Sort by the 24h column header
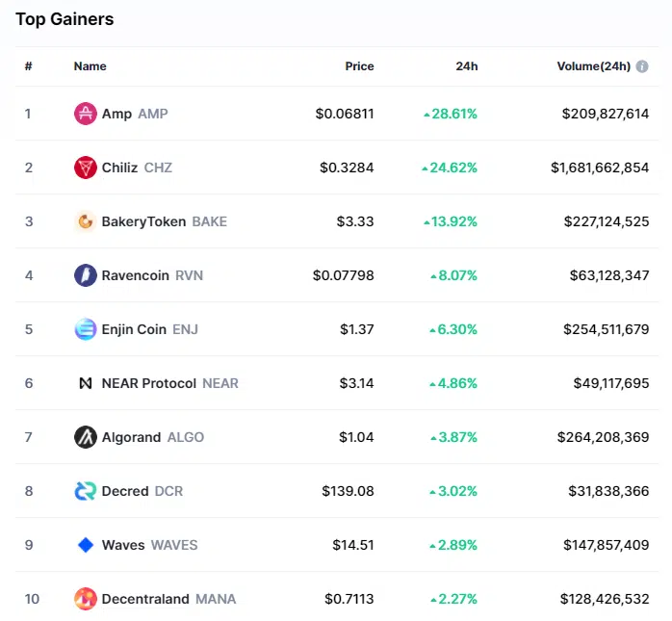Viewport: 672px width, 621px height. (x=467, y=66)
